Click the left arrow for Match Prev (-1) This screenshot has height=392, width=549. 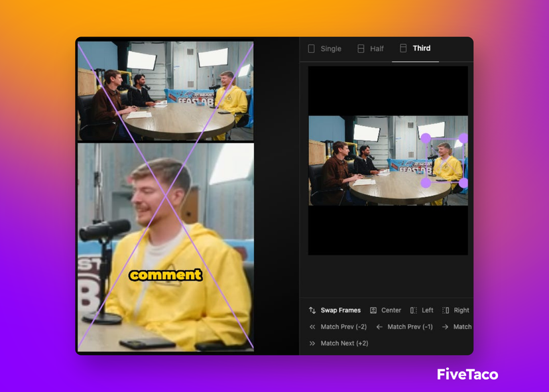click(x=379, y=327)
